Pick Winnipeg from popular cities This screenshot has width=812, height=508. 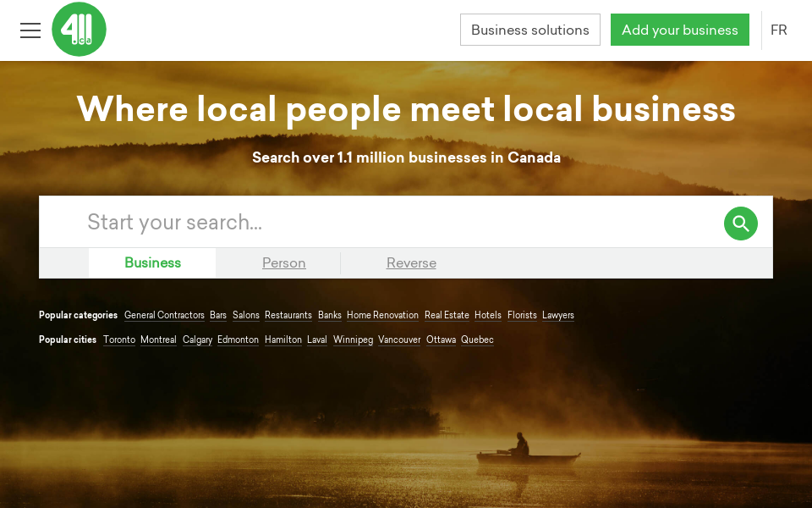(353, 340)
